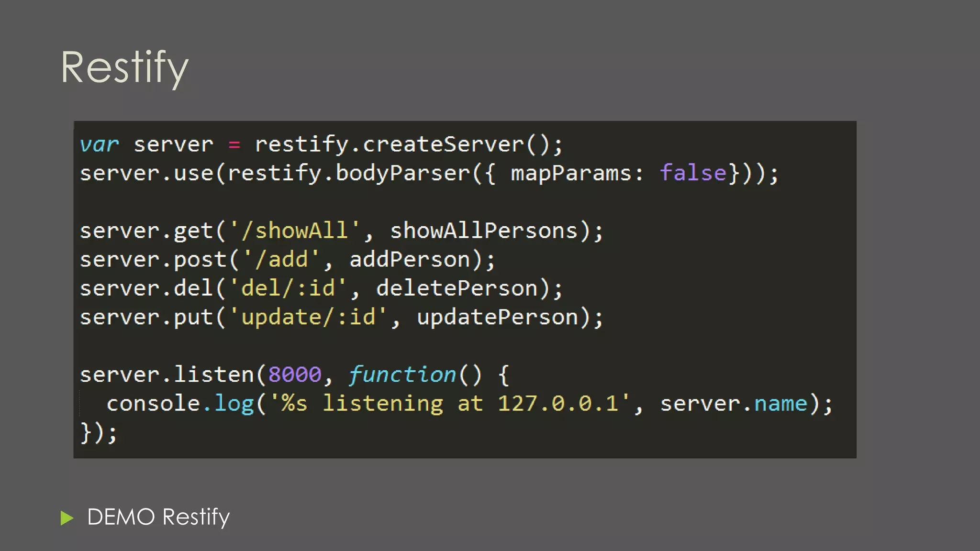Click 'restify.bodyParser' in the server.use line
This screenshot has height=551, width=980.
pyautogui.click(x=348, y=174)
